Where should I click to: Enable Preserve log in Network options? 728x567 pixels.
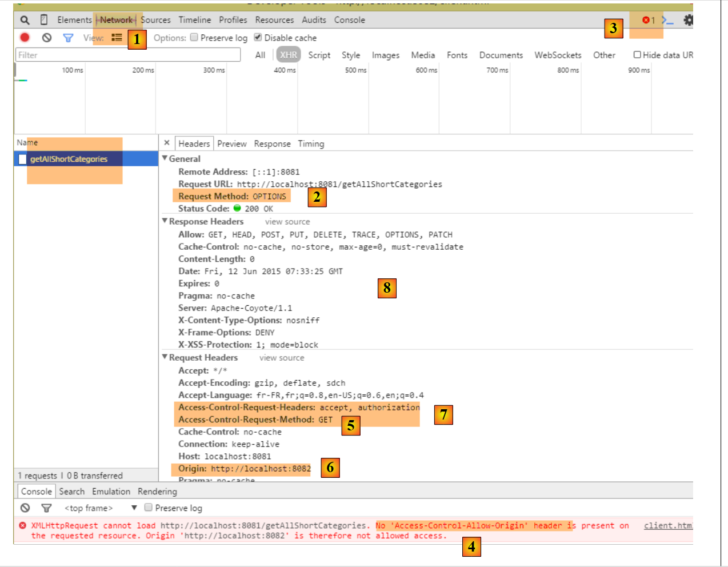tap(194, 37)
